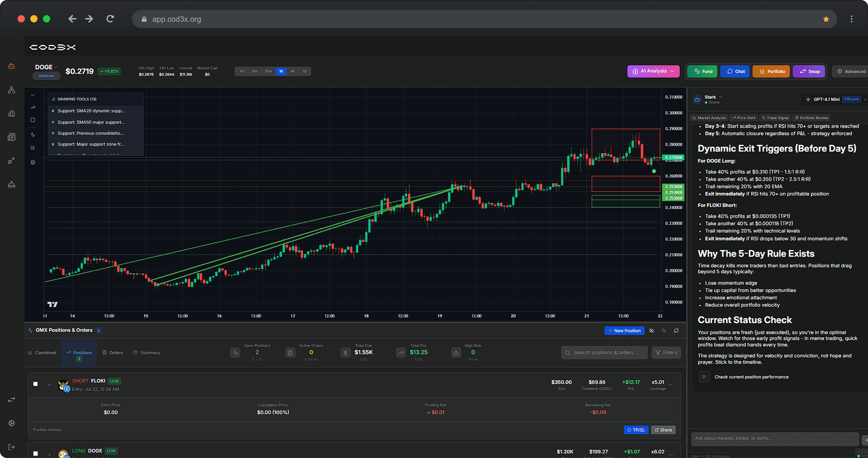Click the Search positions & orders field

pyautogui.click(x=604, y=352)
